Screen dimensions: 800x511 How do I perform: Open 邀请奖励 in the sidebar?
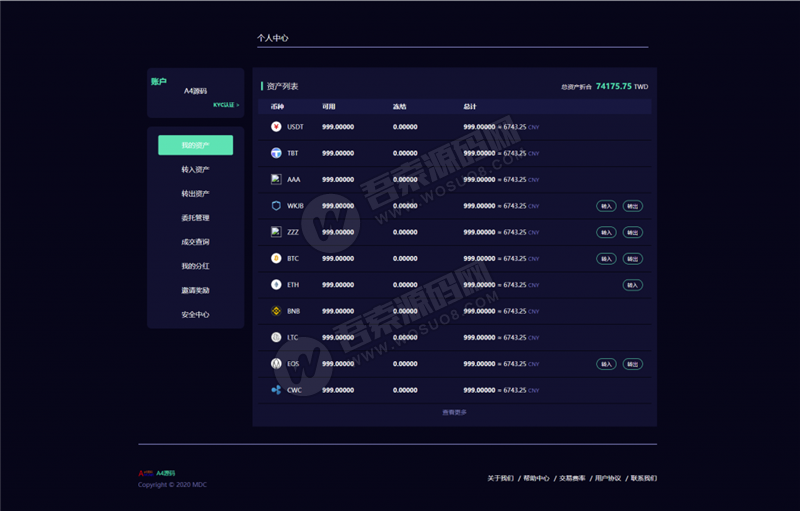pyautogui.click(x=195, y=290)
